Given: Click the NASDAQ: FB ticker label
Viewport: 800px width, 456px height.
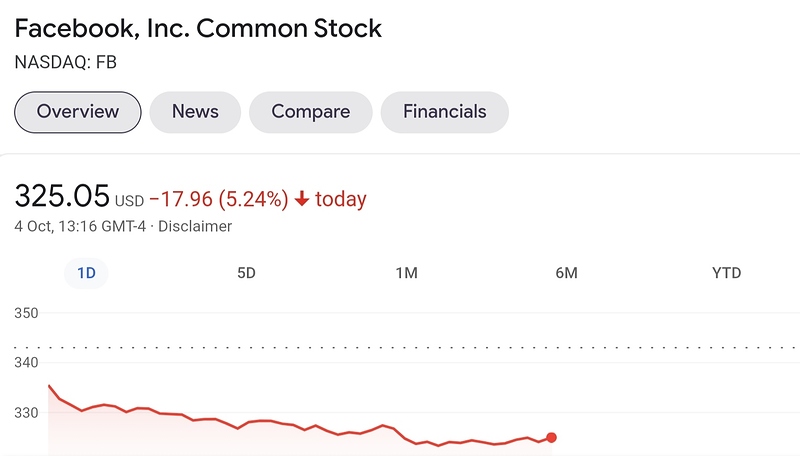Looking at the screenshot, I should pyautogui.click(x=66, y=62).
